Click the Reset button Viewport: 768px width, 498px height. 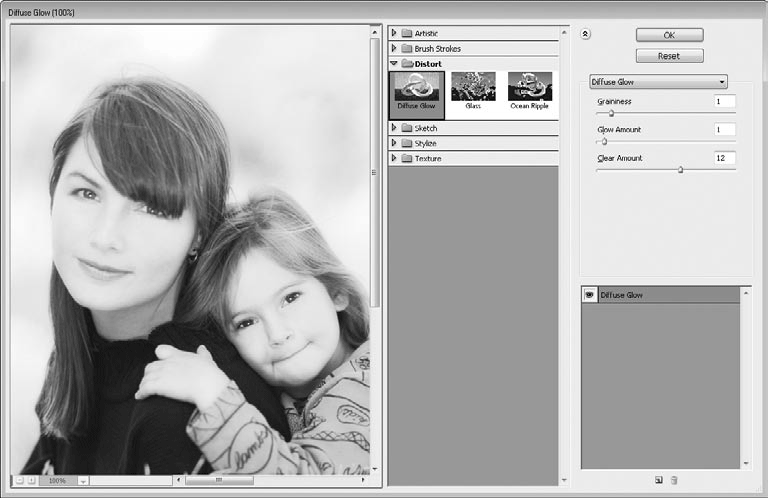[x=670, y=56]
